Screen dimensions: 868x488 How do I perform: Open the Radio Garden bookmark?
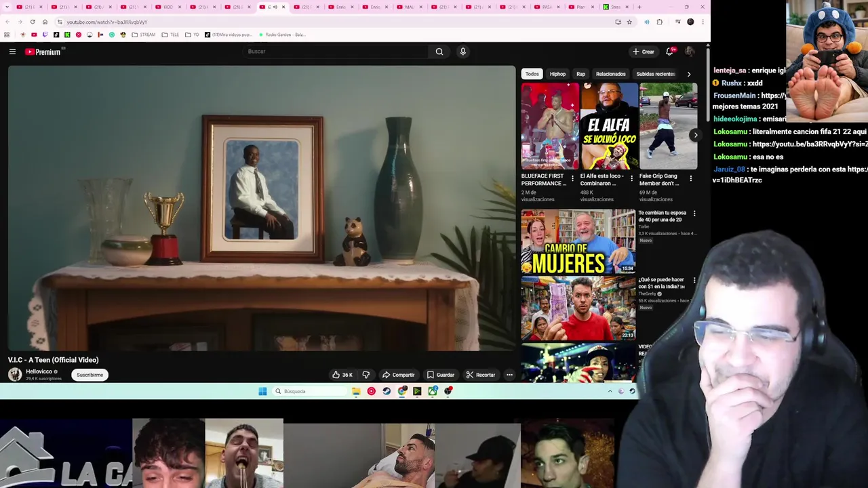(x=281, y=35)
